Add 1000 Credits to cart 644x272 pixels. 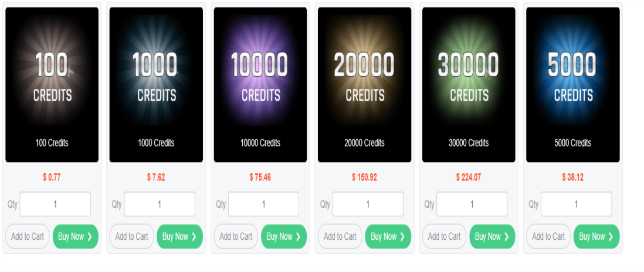click(x=131, y=236)
